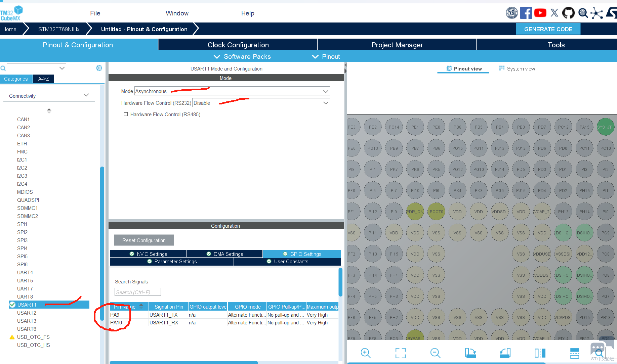Viewport: 617px width, 364px height.
Task: Select the BOOT0 pin on the chip
Action: pos(436,212)
